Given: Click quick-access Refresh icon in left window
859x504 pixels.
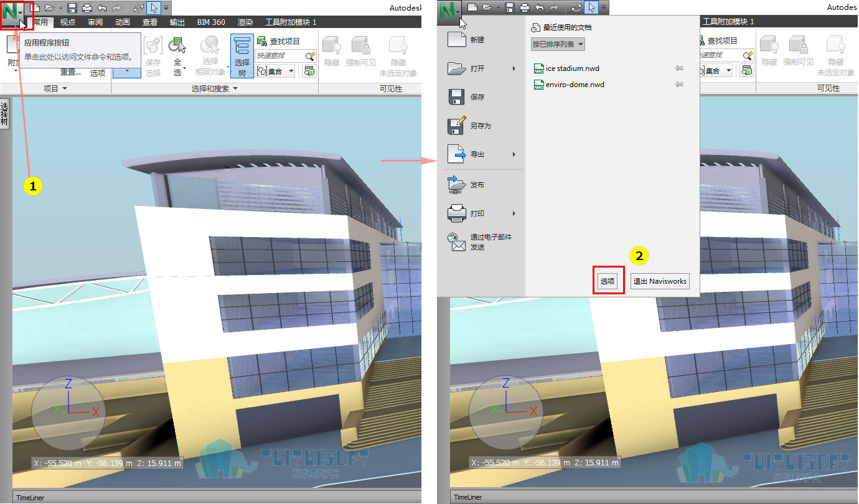Looking at the screenshot, I should pyautogui.click(x=139, y=8).
